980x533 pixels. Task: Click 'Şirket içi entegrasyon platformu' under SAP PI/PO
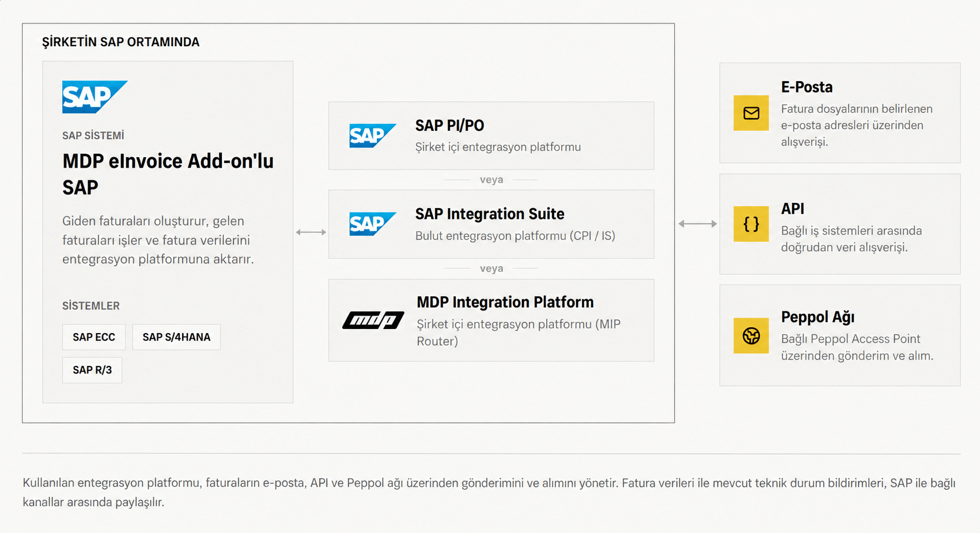tap(498, 147)
